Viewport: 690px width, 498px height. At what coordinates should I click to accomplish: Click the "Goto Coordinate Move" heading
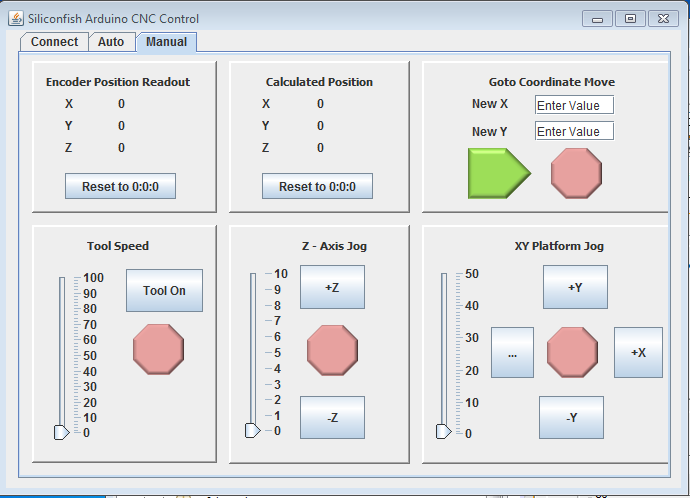552,82
